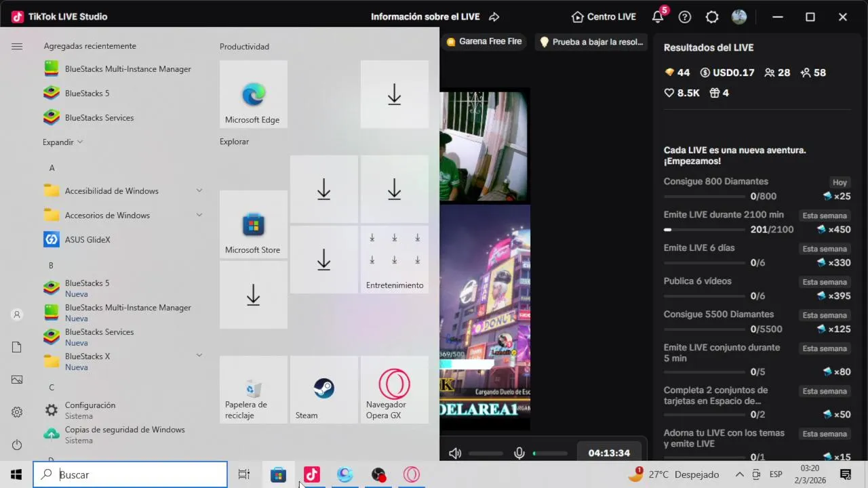Open Centro LIVE home
Viewport: 868px width, 488px height.
604,17
